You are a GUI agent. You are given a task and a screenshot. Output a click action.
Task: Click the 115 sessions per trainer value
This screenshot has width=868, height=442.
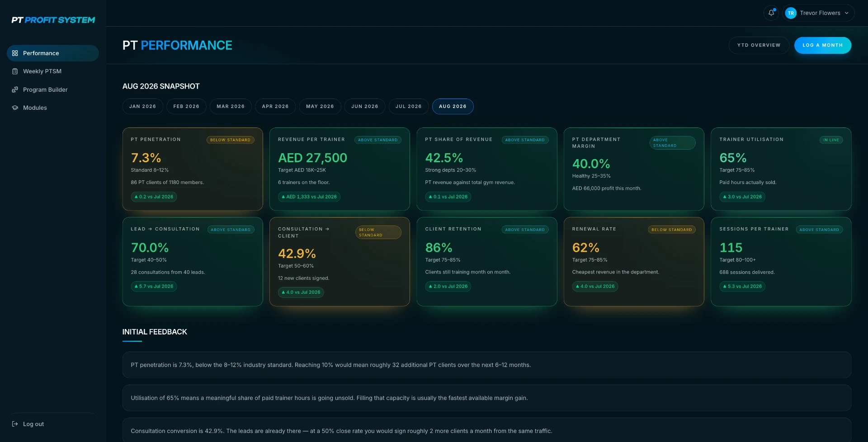(x=731, y=248)
